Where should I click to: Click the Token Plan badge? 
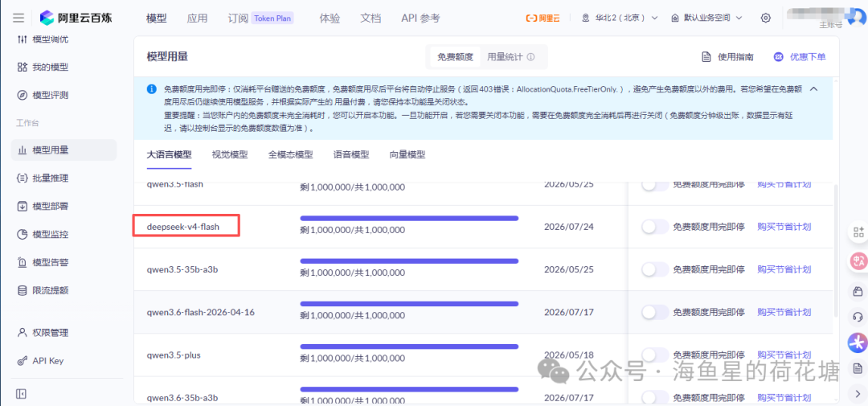[272, 18]
